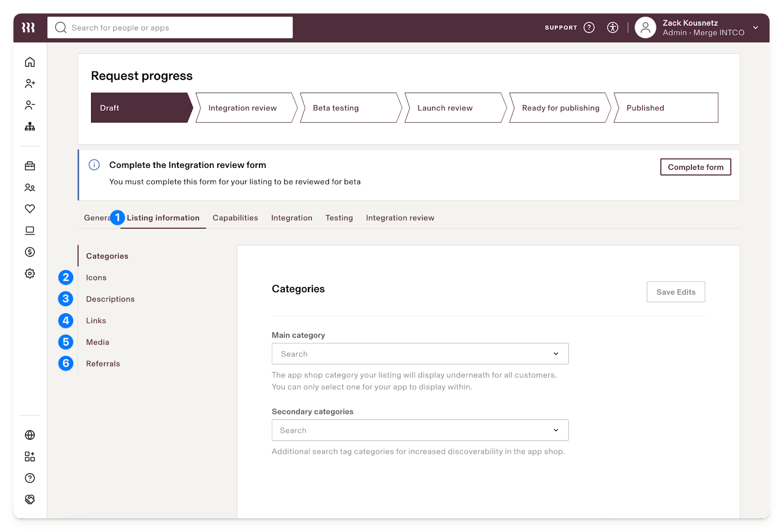The image size is (783, 532).
Task: Open the Secondary categories dropdown
Action: [420, 430]
